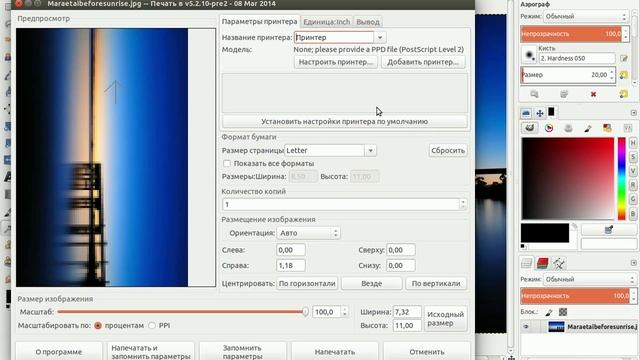Open the Channels dock tab icon

coord(542,263)
